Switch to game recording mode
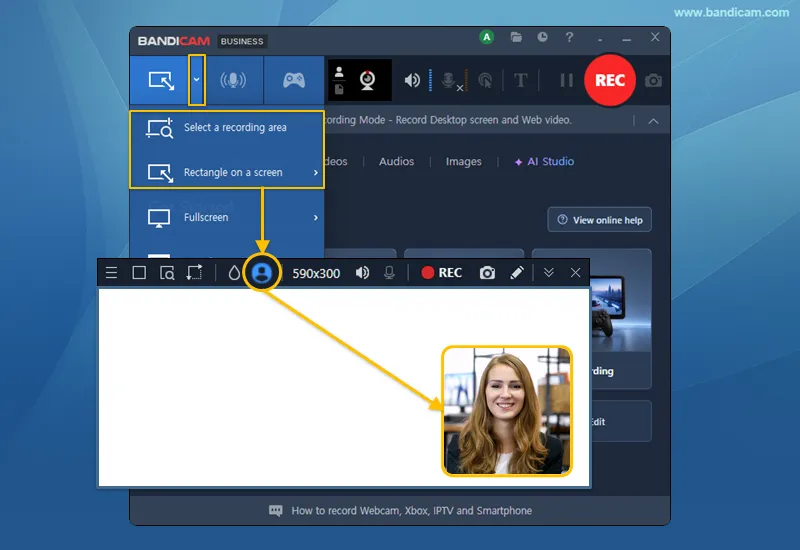The height and width of the screenshot is (550, 800). [x=294, y=80]
